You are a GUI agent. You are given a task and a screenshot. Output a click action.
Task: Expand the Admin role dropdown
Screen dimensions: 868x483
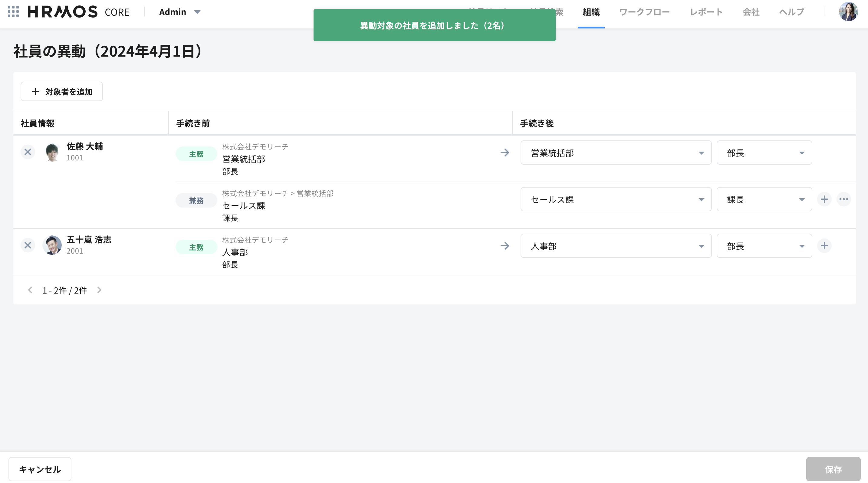179,12
